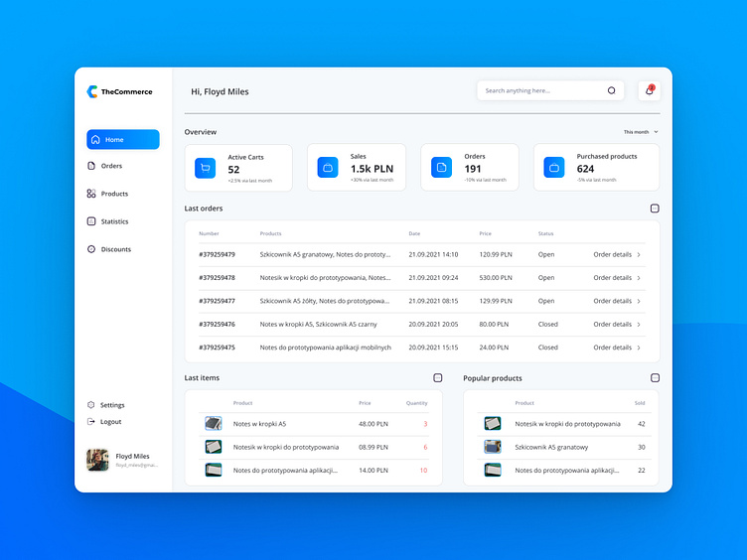This screenshot has height=560, width=747.
Task: Expand order details for #379259479
Action: click(x=617, y=254)
